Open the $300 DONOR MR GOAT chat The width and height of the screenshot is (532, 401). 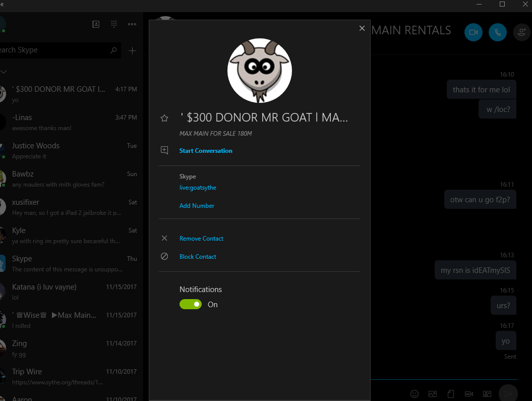click(x=71, y=94)
